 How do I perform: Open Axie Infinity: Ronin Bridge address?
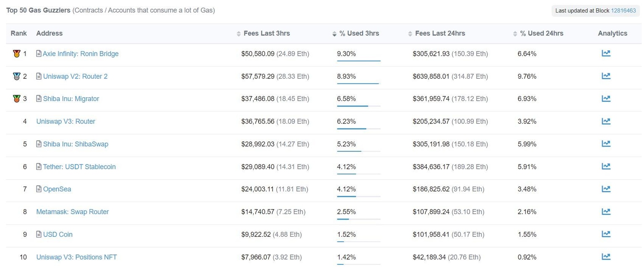click(80, 54)
